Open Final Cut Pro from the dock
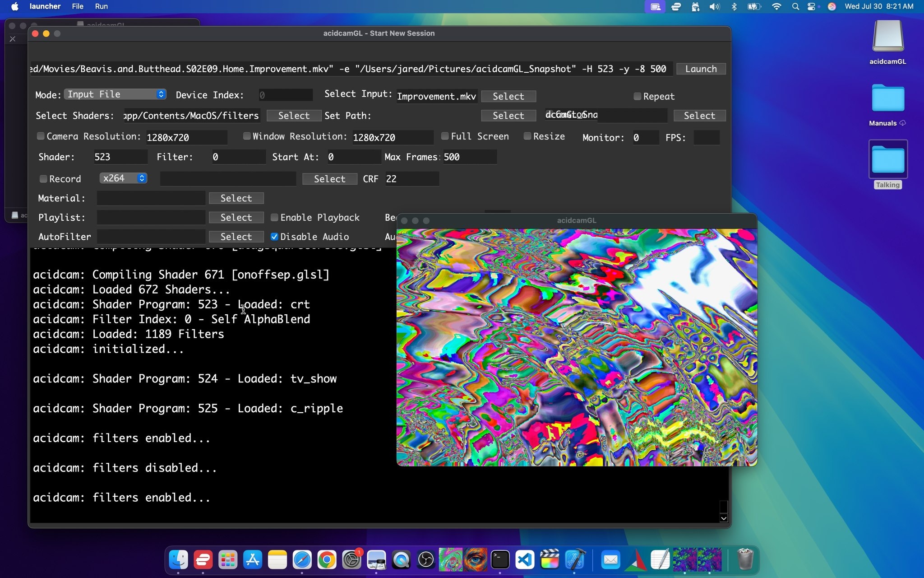924x578 pixels. (550, 560)
